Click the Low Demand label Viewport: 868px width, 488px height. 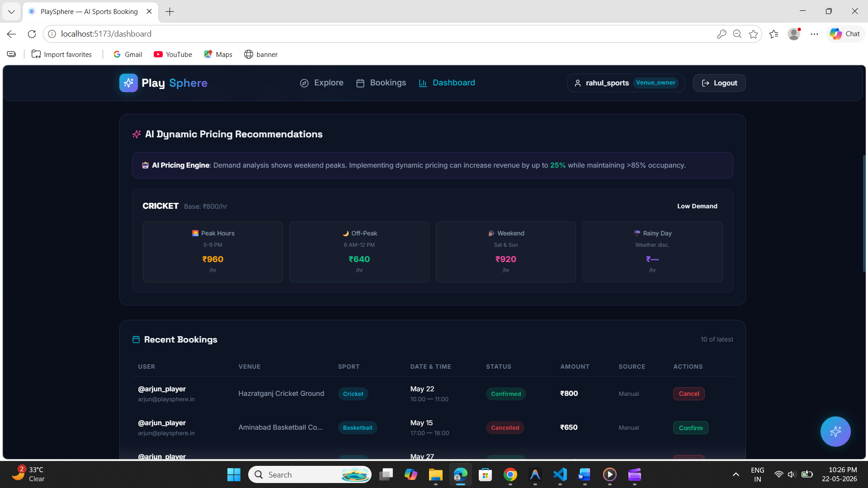point(697,206)
